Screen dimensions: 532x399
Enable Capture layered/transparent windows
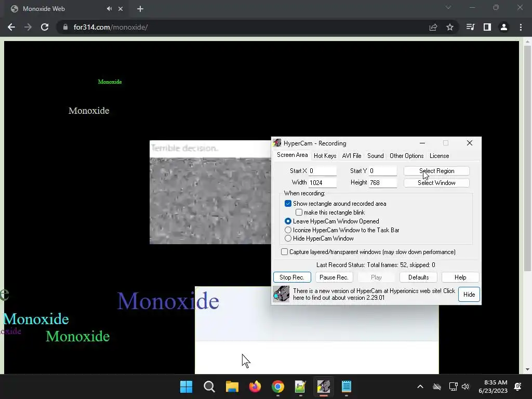[x=284, y=252]
